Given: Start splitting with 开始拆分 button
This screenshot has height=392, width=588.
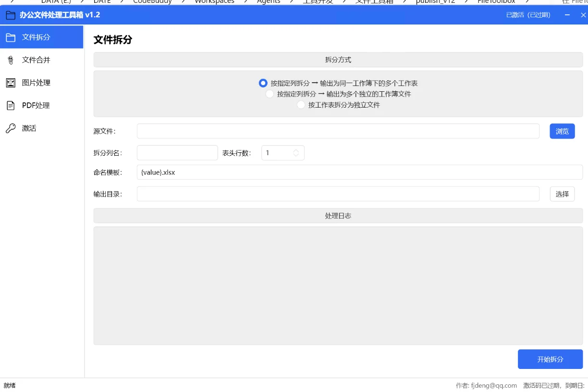Looking at the screenshot, I should pyautogui.click(x=550, y=359).
